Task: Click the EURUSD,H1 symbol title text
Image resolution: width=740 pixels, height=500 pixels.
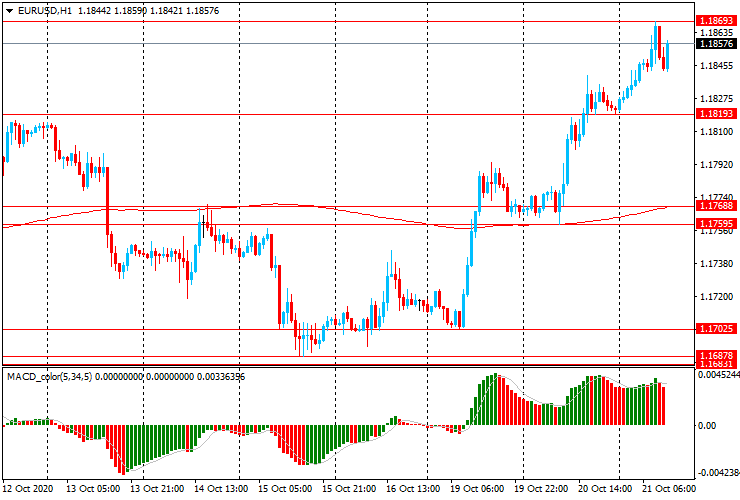Action: pyautogui.click(x=45, y=11)
